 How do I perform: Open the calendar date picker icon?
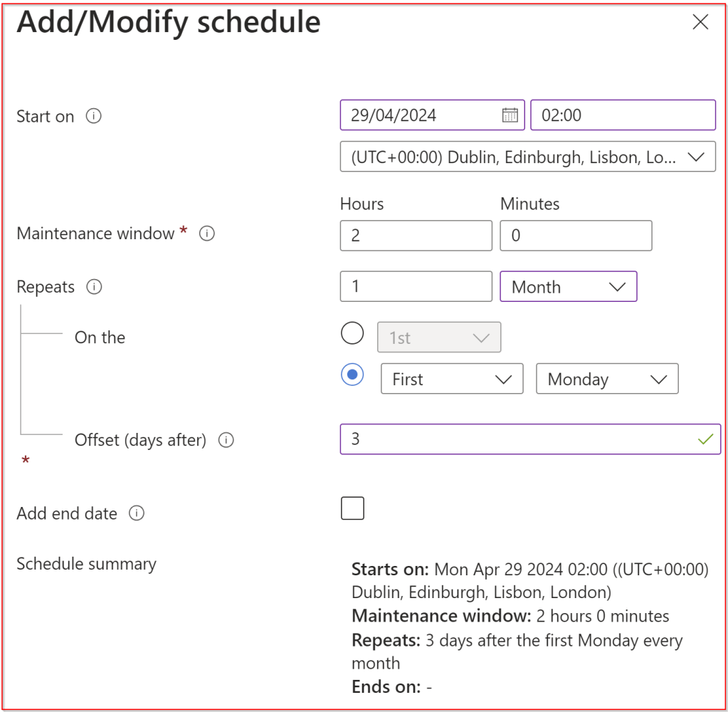[x=510, y=115]
